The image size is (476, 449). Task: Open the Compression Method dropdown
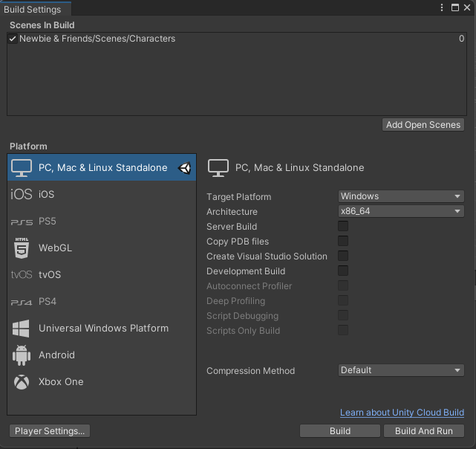(401, 370)
